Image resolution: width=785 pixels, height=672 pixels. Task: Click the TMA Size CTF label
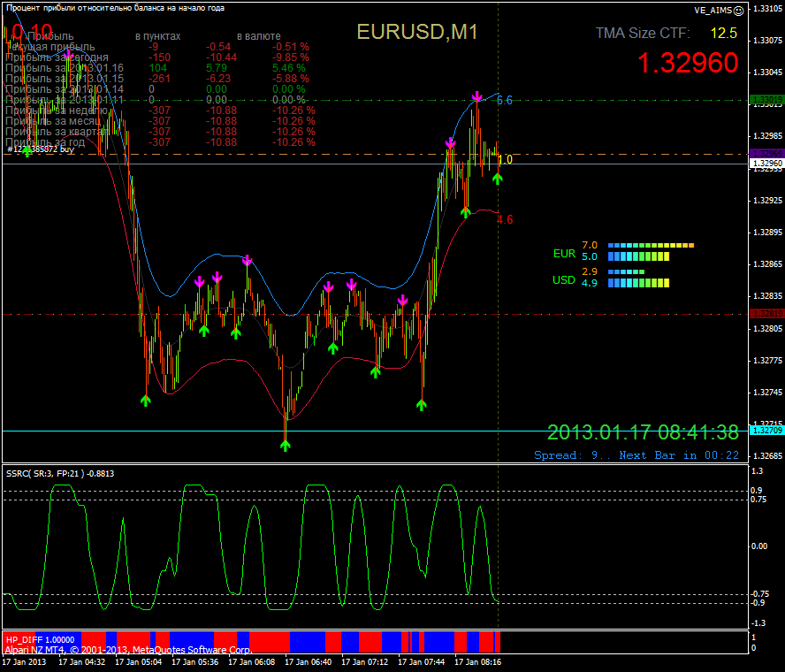click(x=643, y=33)
